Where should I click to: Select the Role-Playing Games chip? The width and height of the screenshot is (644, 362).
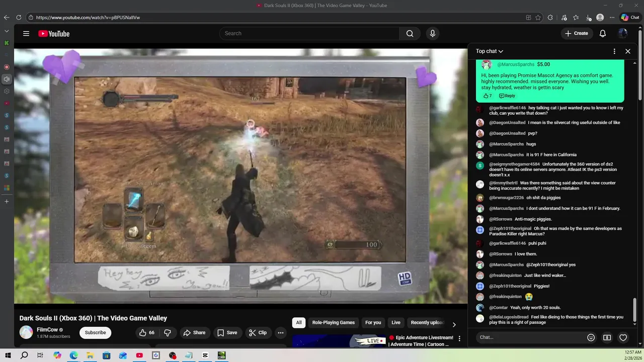pyautogui.click(x=333, y=323)
